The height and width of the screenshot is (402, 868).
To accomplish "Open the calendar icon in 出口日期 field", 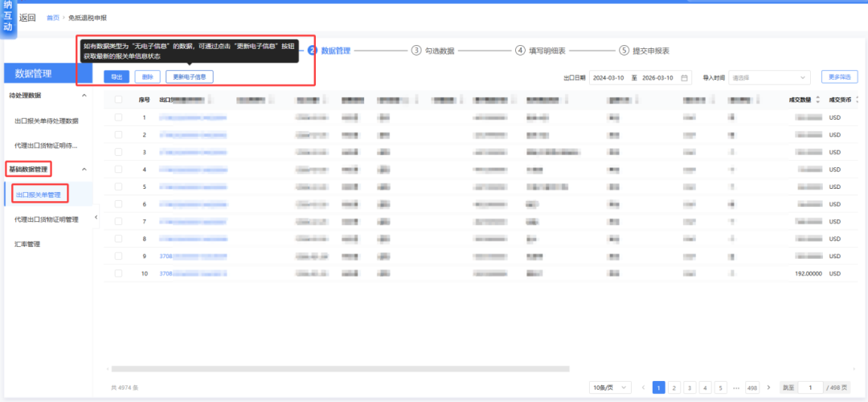I will [x=684, y=78].
